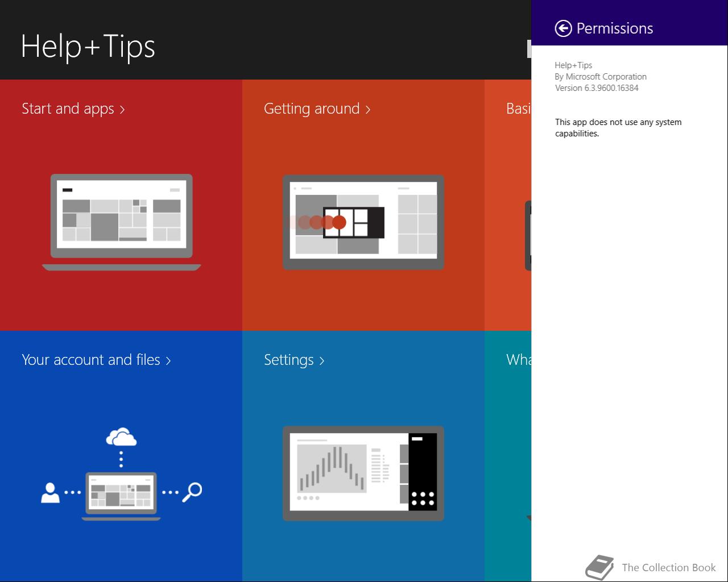The height and width of the screenshot is (582, 728).
Task: Click the 'Version 6.3.9600.16384' text
Action: tap(597, 88)
